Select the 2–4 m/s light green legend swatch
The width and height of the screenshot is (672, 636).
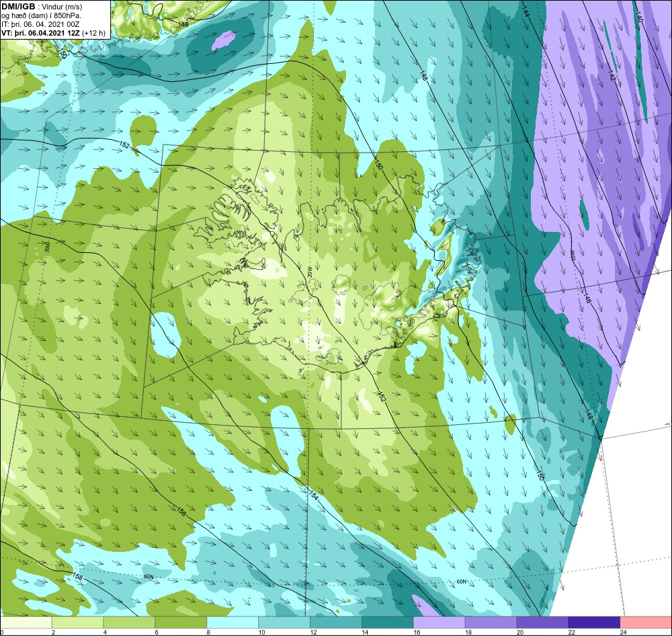tap(77, 623)
